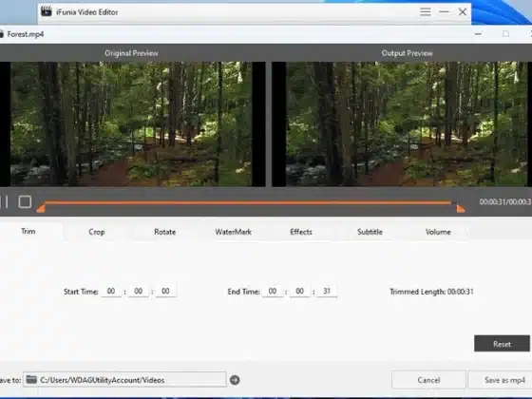
Task: Click the left orange trim start marker
Action: [x=41, y=208]
